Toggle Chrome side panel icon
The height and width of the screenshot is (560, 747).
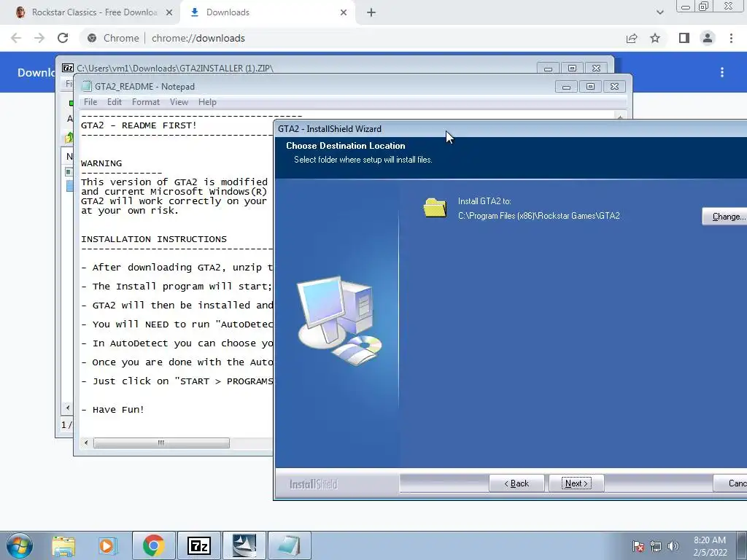click(x=684, y=38)
